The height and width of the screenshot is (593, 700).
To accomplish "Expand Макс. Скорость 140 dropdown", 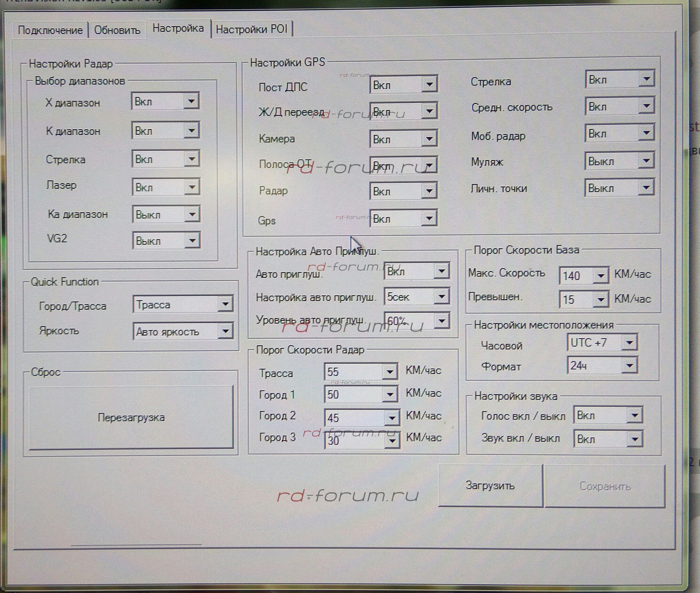I will pyautogui.click(x=601, y=276).
